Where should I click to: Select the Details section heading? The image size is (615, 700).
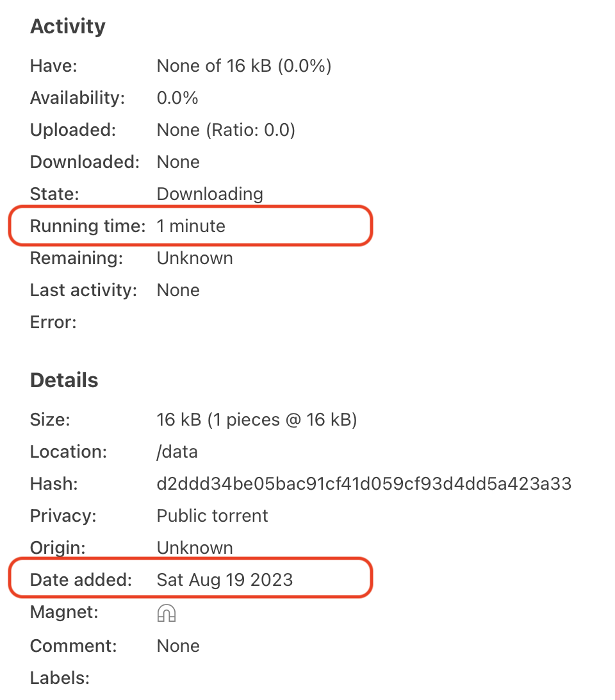pos(64,379)
